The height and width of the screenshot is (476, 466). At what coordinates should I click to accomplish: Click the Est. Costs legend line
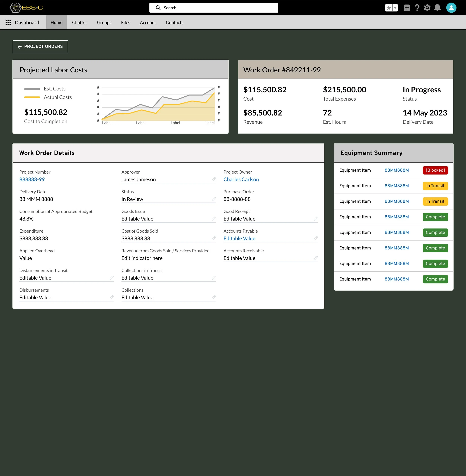click(32, 89)
